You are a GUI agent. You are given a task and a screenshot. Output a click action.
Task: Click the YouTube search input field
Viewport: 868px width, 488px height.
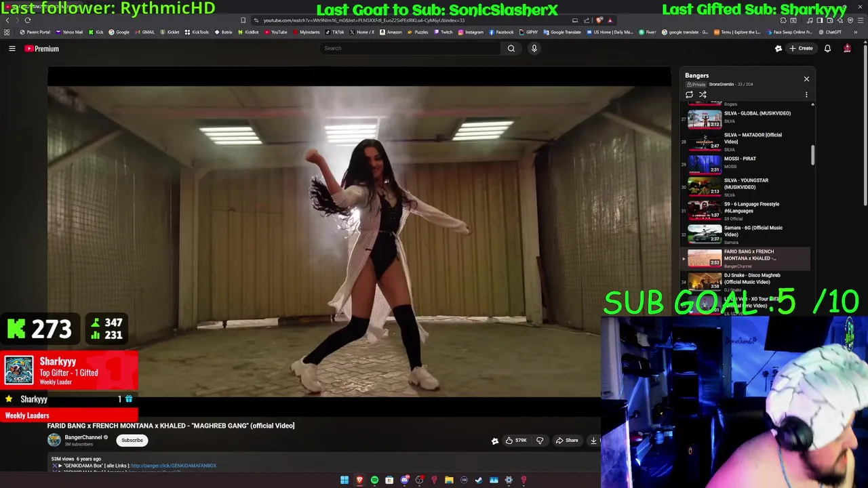pos(410,48)
